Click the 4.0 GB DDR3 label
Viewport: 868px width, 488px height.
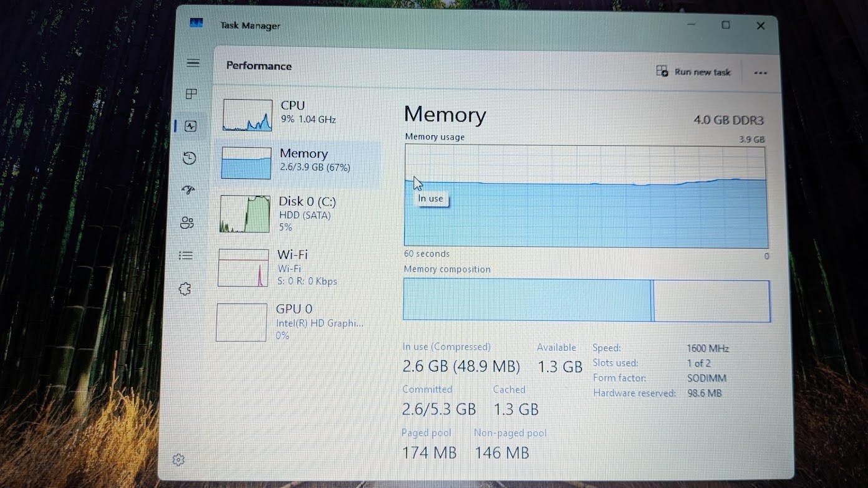point(728,120)
